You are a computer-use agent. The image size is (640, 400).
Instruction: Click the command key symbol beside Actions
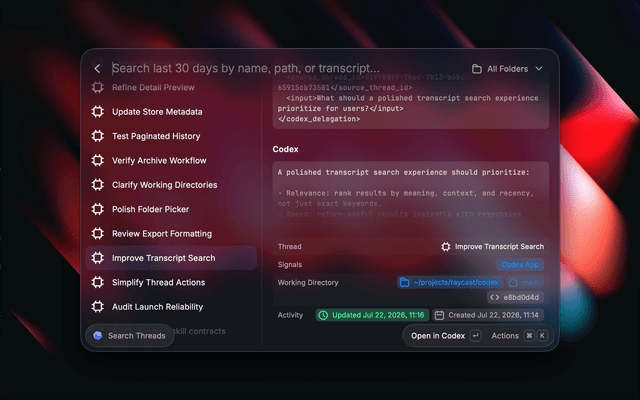click(529, 336)
